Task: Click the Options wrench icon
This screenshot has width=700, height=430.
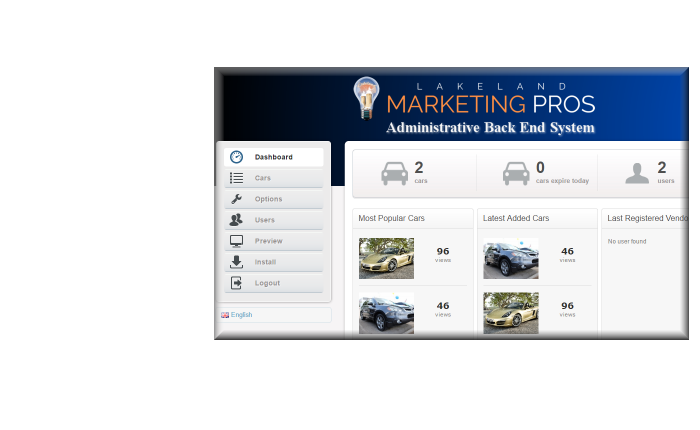Action: click(236, 199)
